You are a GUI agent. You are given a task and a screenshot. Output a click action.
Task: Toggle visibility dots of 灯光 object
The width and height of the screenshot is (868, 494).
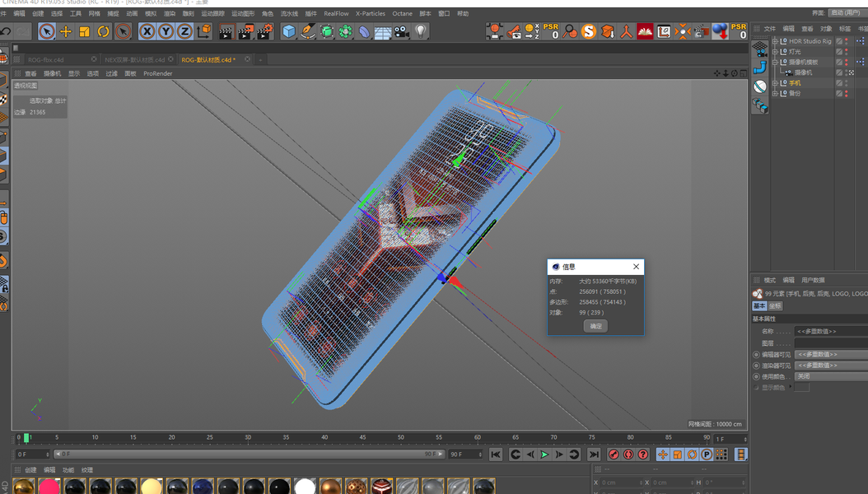coord(847,51)
